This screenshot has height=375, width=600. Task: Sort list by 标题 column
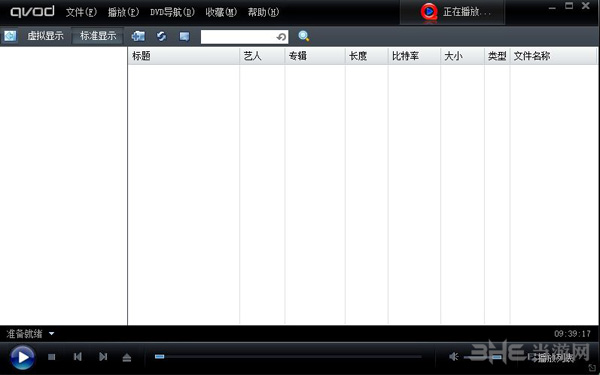pos(184,56)
